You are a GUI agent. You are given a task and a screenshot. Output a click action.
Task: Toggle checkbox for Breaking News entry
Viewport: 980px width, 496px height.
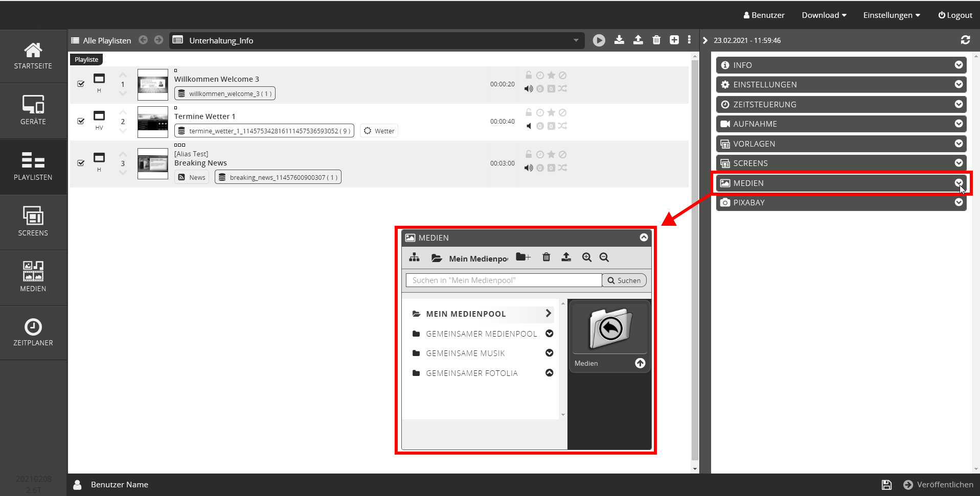tap(81, 163)
